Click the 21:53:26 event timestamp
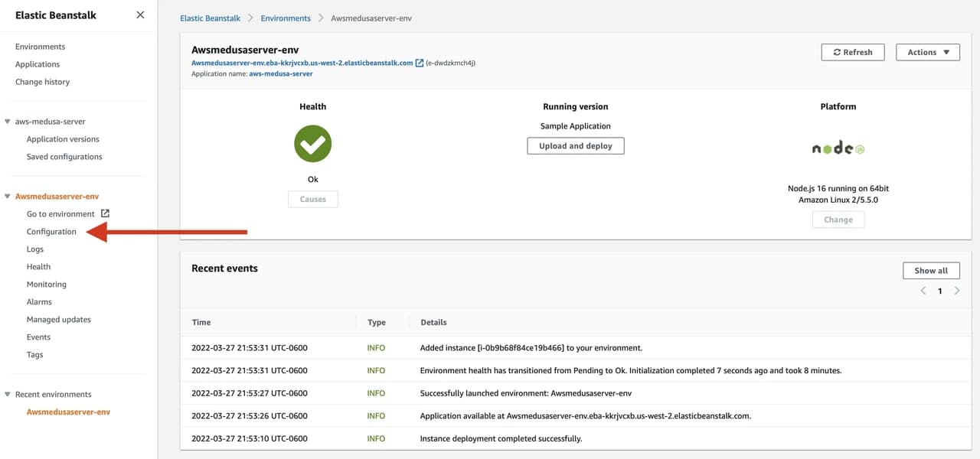The image size is (980, 459). point(250,416)
